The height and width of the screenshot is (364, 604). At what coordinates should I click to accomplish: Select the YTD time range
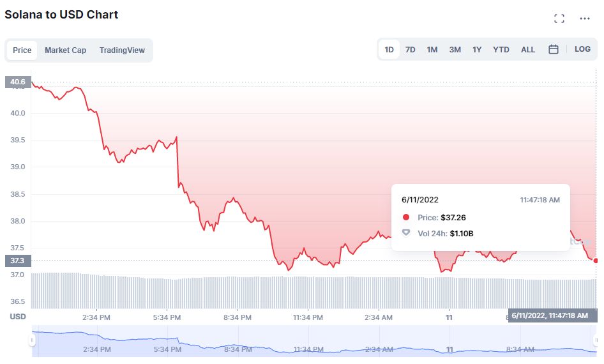[501, 50]
